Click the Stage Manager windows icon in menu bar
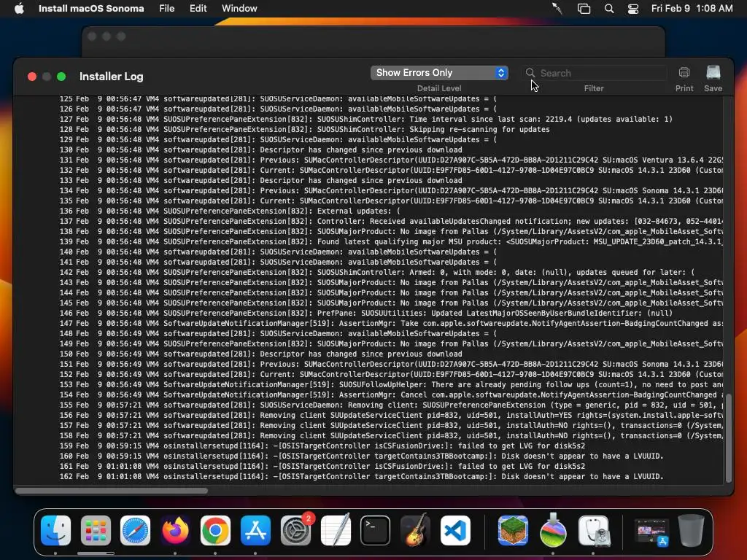Image resolution: width=747 pixels, height=560 pixels. click(584, 9)
